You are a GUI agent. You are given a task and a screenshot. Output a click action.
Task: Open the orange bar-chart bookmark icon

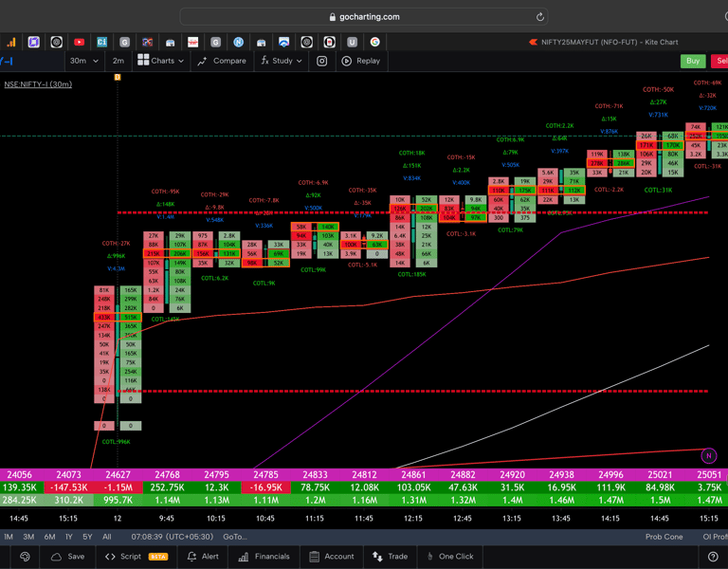pyautogui.click(x=10, y=43)
